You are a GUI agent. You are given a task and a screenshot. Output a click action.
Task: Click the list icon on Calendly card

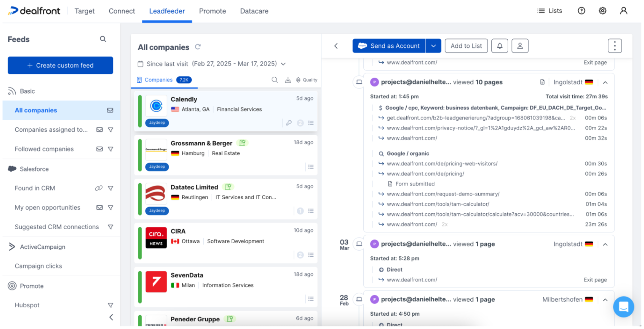(x=311, y=123)
